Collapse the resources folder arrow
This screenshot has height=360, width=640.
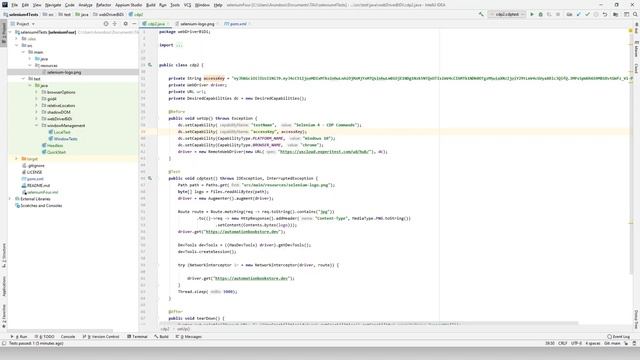point(30,65)
